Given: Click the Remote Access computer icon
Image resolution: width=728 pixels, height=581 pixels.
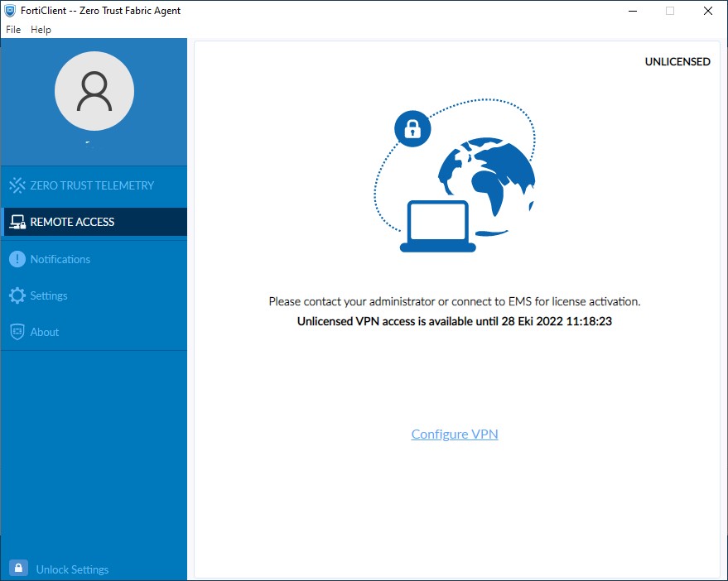Looking at the screenshot, I should click(17, 222).
